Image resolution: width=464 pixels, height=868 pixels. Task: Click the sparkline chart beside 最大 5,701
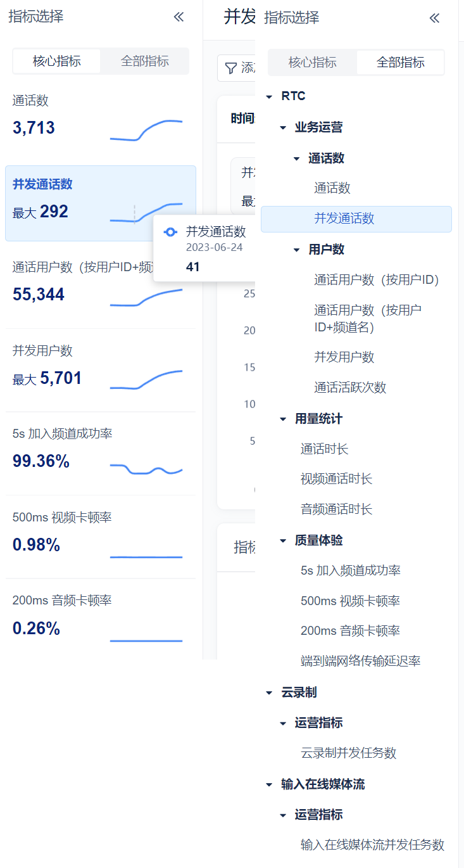[x=146, y=380]
